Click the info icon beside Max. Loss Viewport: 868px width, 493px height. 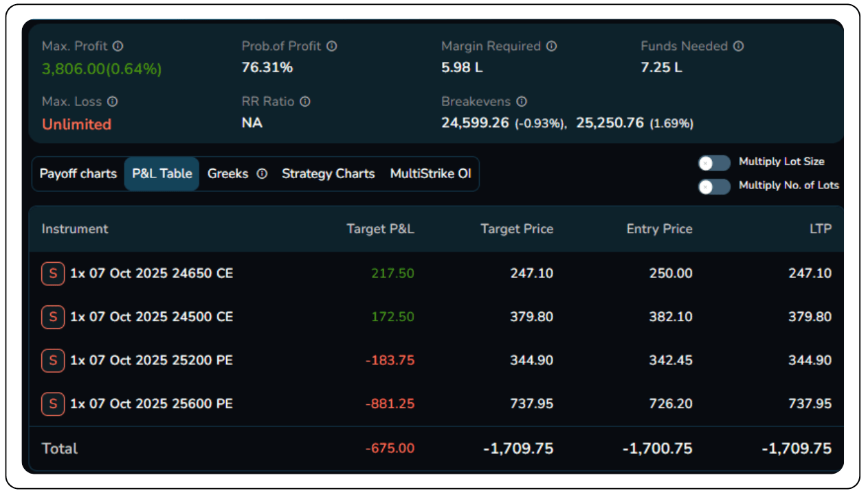coord(113,101)
